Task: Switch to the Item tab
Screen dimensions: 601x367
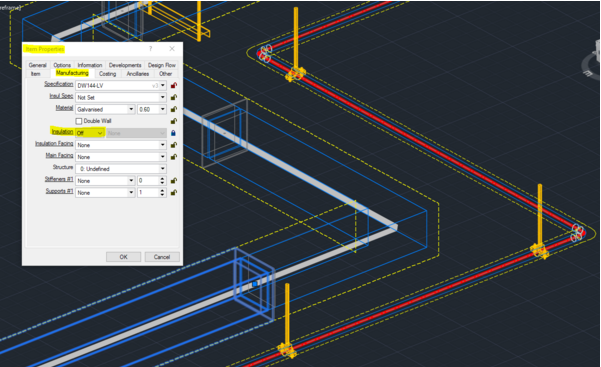Action: (x=36, y=74)
